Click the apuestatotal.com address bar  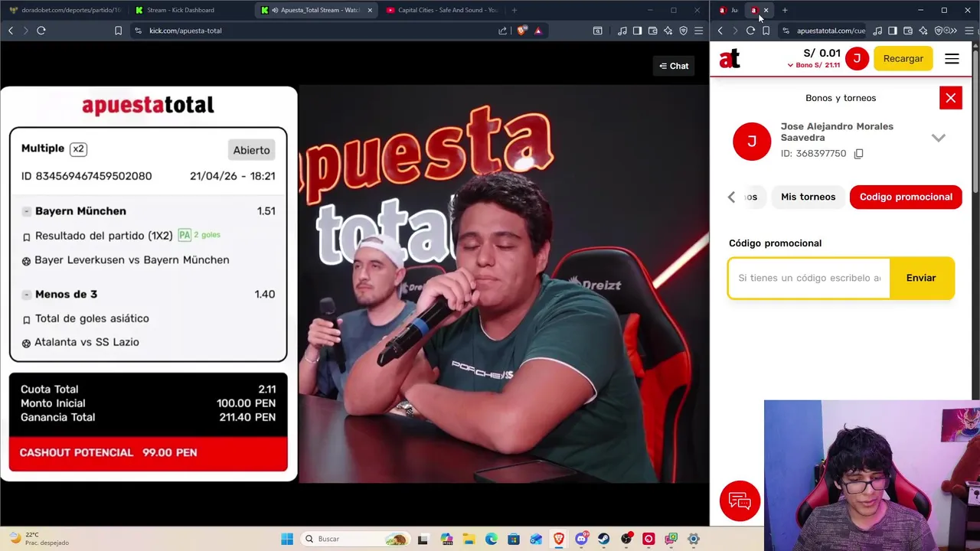(824, 31)
